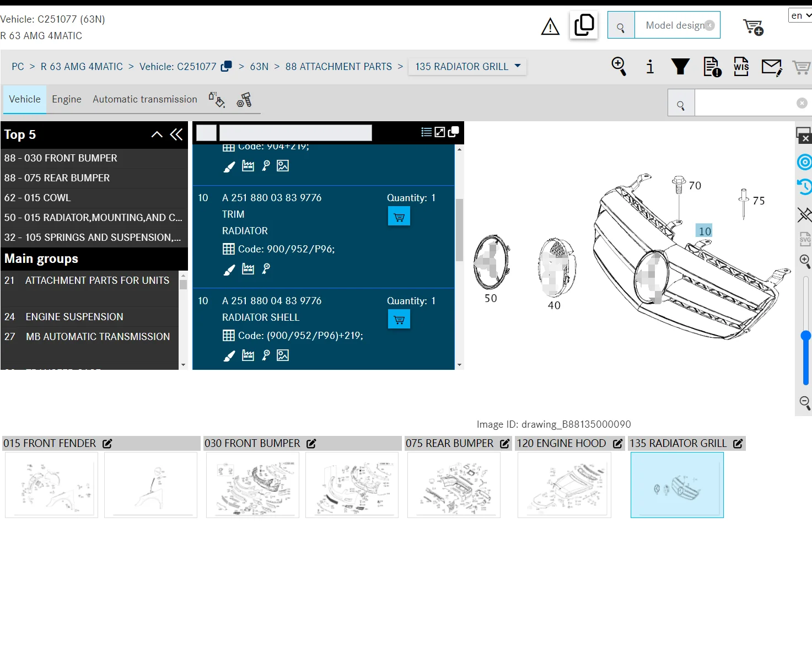812x663 pixels.
Task: Open the 135 RADIATOR GRILL dropdown
Action: (x=467, y=67)
